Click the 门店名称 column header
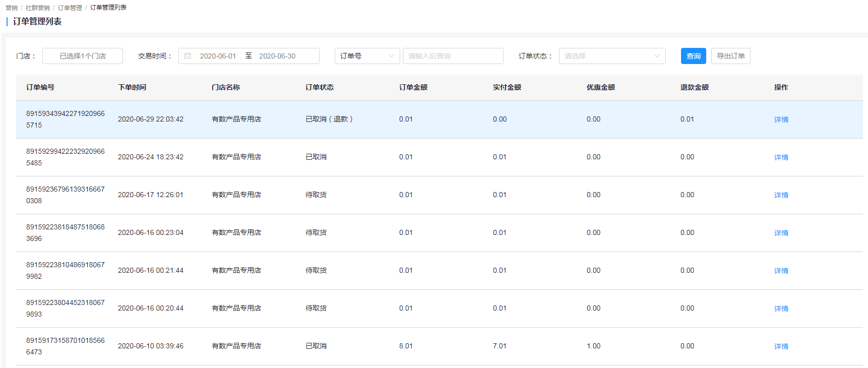 pos(226,87)
